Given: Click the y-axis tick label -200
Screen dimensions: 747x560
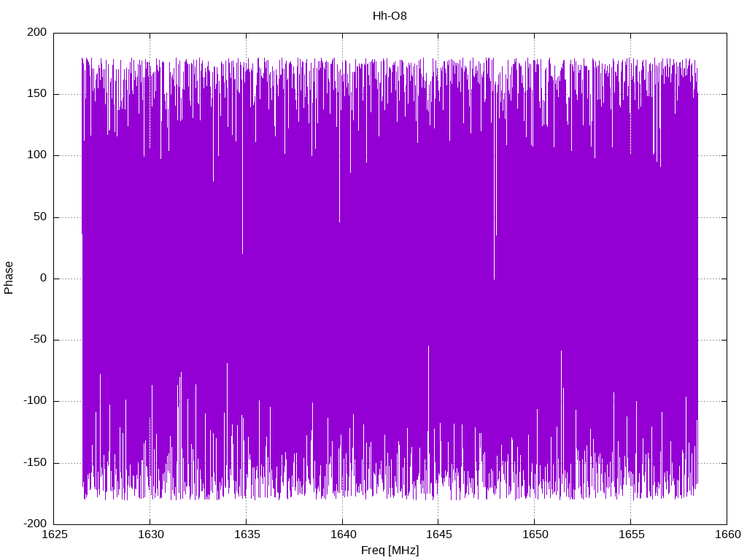Looking at the screenshot, I should coord(35,524).
